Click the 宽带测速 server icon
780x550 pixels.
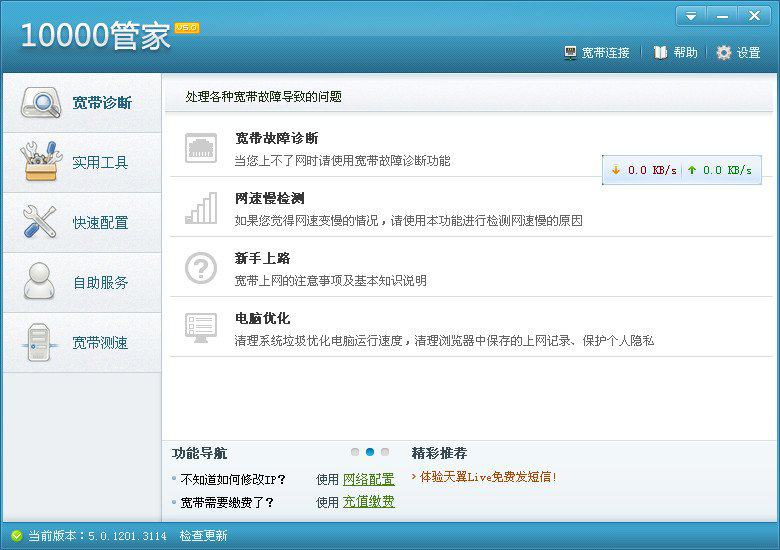(x=40, y=343)
